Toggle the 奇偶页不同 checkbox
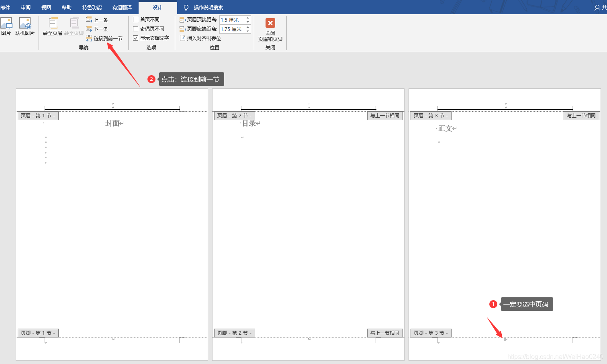The height and width of the screenshot is (364, 607). (x=136, y=29)
